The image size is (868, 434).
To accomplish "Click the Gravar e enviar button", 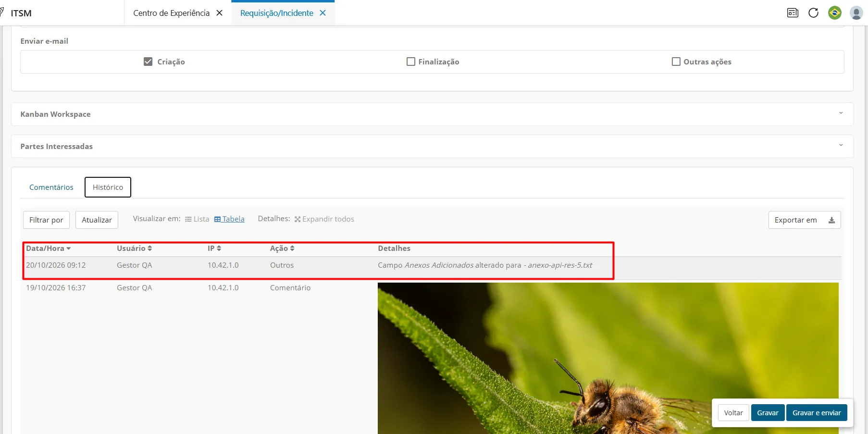I will coord(817,413).
